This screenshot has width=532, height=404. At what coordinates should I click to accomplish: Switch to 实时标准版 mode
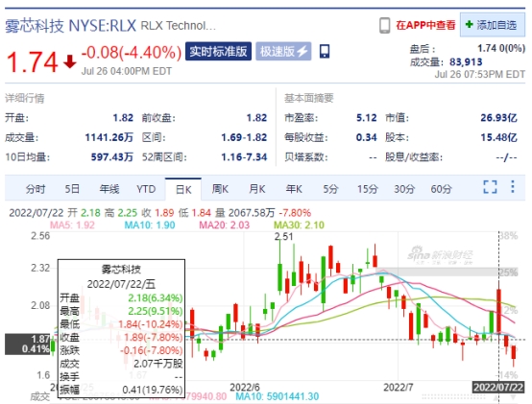point(218,51)
